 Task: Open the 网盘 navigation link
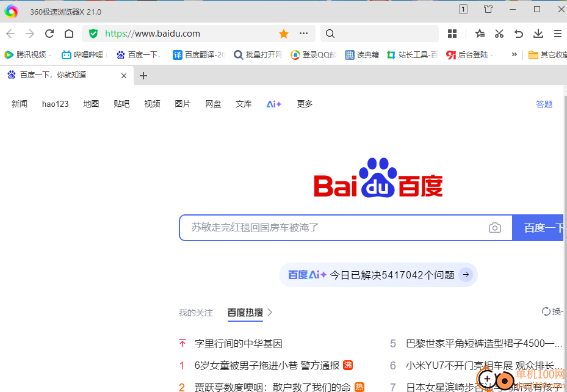coord(213,104)
